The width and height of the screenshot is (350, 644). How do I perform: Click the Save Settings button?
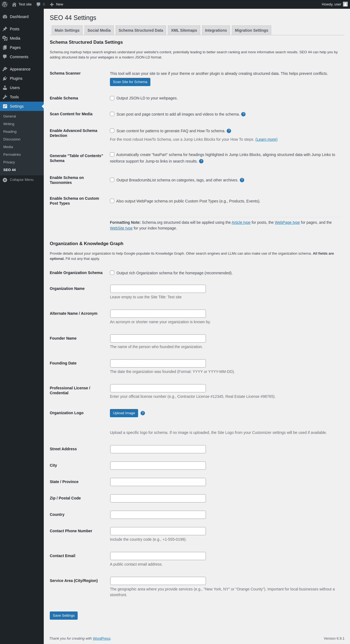(64, 616)
